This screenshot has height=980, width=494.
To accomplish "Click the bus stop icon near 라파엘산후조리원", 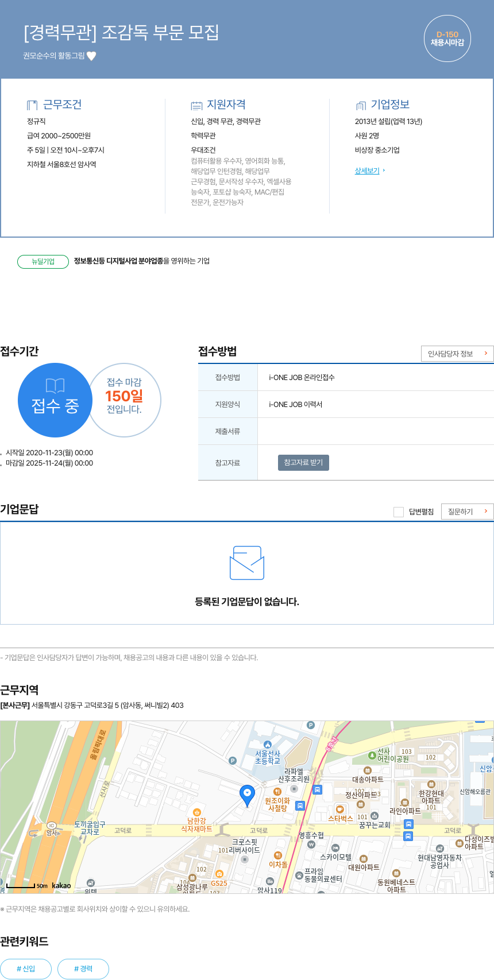I will (x=317, y=790).
